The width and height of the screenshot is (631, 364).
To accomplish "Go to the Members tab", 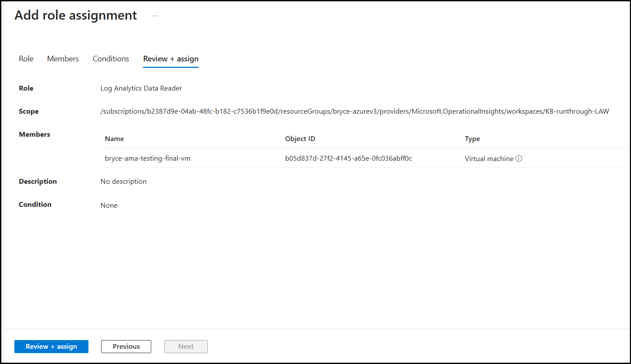I will click(x=63, y=59).
